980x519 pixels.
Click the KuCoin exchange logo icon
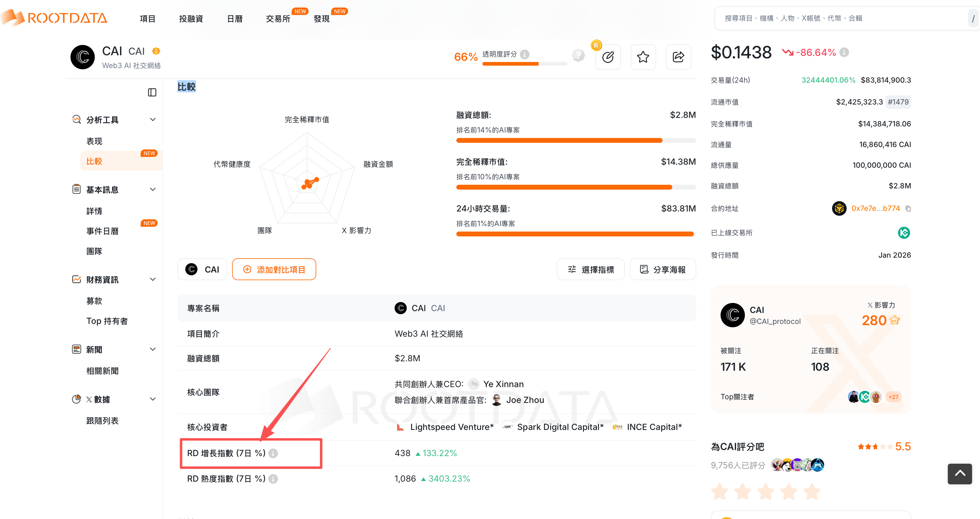(903, 232)
